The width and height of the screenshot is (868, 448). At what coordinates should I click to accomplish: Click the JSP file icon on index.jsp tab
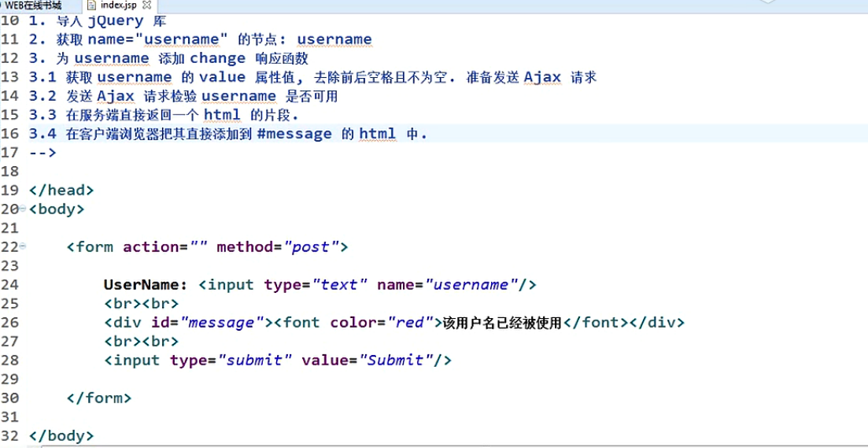click(93, 6)
